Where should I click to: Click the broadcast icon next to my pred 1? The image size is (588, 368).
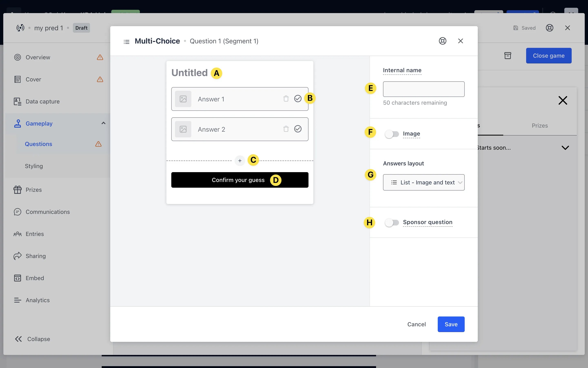tap(20, 28)
